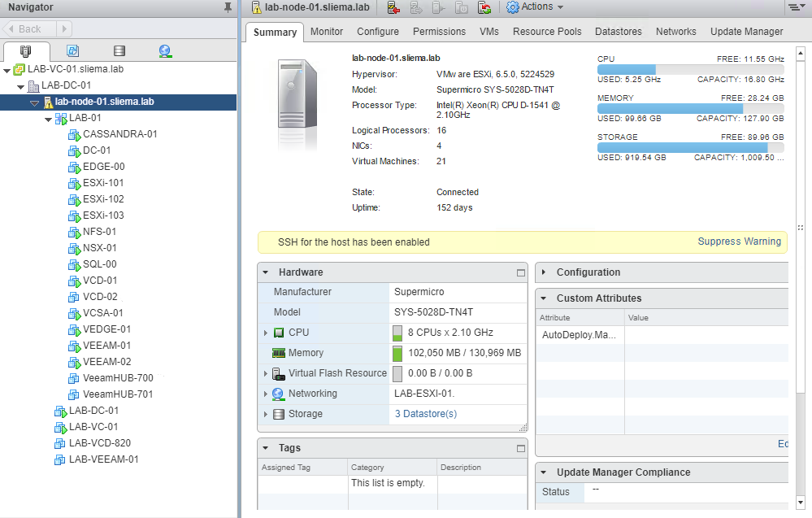Click the CPU chip icon in Hardware
The height and width of the screenshot is (518, 812).
click(x=279, y=333)
